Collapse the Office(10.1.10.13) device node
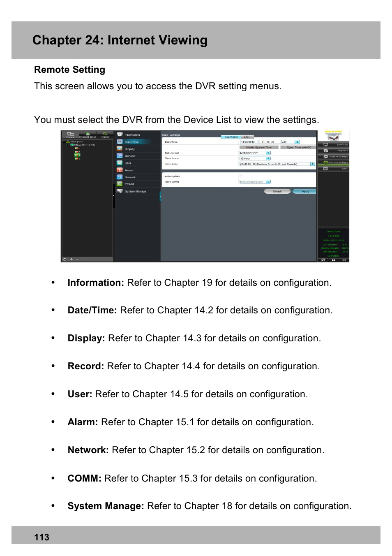The height and width of the screenshot is (556, 392). click(68, 145)
